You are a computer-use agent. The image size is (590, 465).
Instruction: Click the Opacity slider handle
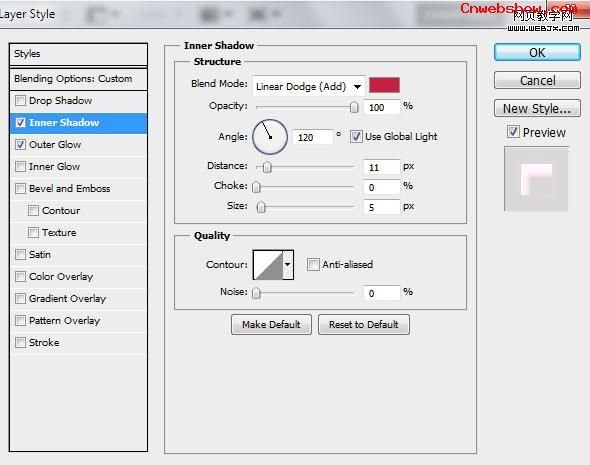click(354, 107)
